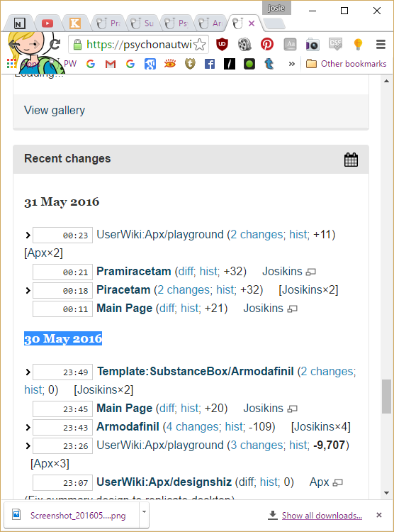
Task: Open the Pramiracetam page link
Action: pyautogui.click(x=134, y=272)
